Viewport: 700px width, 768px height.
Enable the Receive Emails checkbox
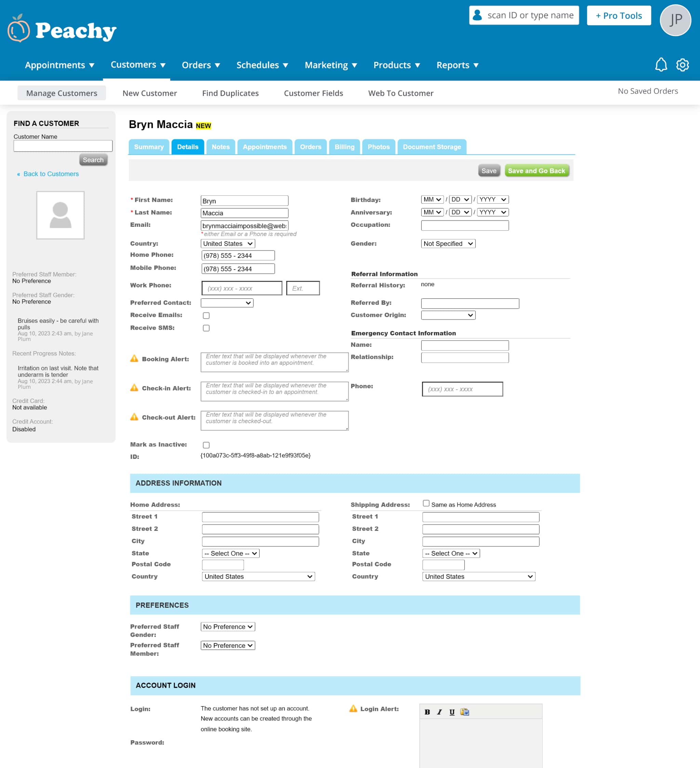206,315
